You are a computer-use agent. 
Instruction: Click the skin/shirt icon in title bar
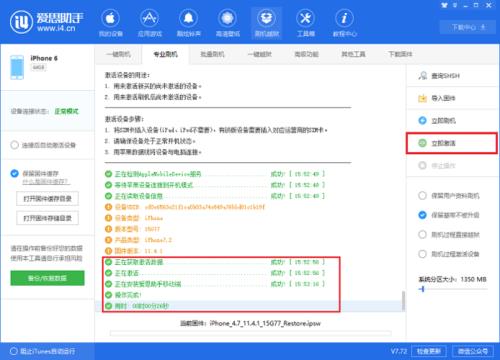pyautogui.click(x=444, y=5)
